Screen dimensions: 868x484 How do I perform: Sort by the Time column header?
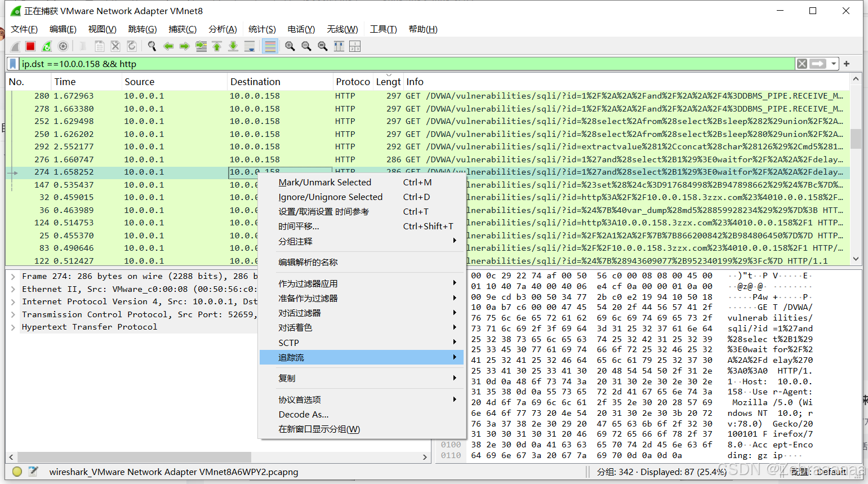[86, 82]
